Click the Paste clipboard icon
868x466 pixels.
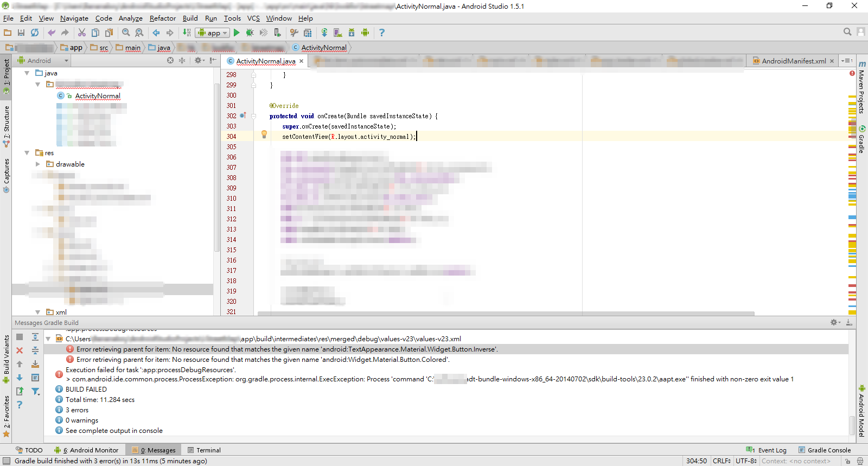(x=109, y=33)
